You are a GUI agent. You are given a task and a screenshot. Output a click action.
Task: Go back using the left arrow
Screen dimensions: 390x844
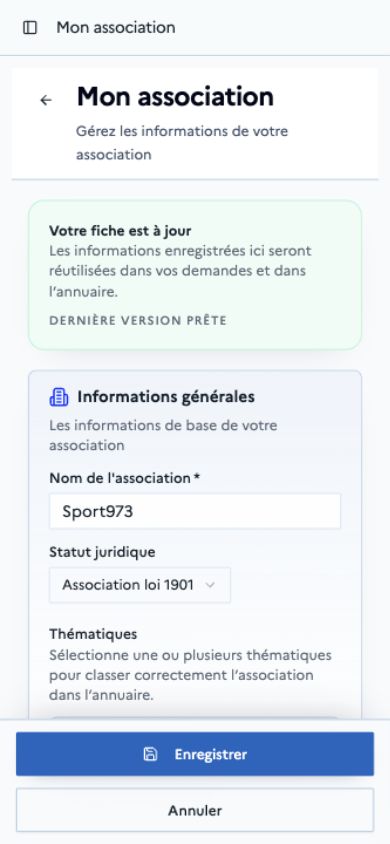[46, 100]
